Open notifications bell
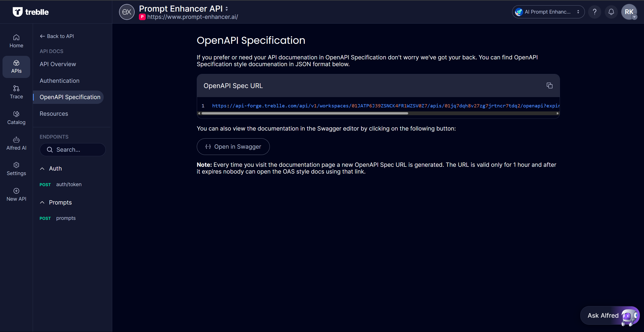The width and height of the screenshot is (644, 332). [611, 12]
